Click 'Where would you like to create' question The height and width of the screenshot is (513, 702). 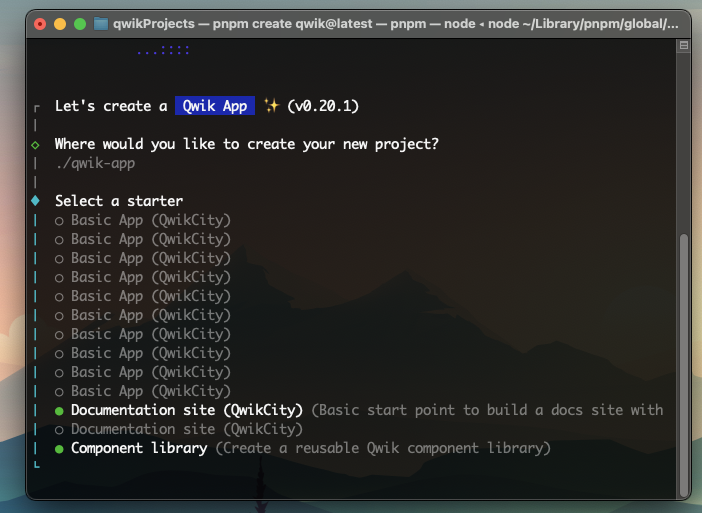(x=247, y=144)
